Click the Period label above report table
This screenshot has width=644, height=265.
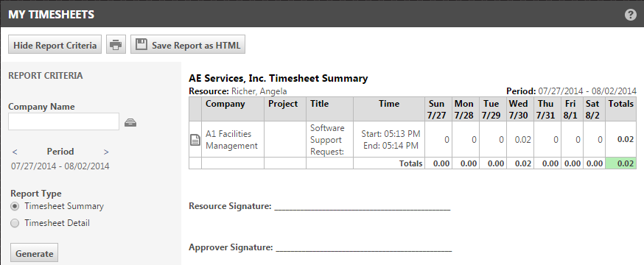tap(521, 91)
